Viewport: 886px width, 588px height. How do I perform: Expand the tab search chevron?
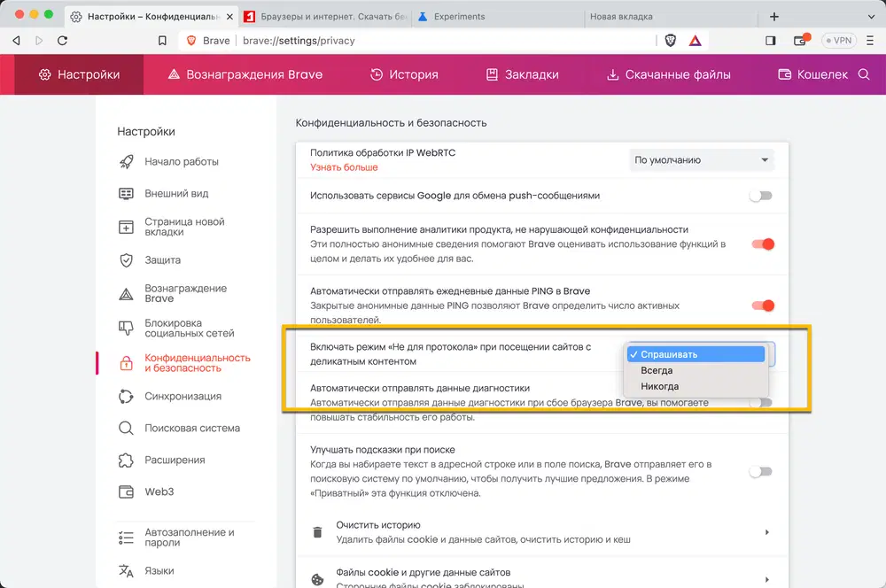(871, 17)
